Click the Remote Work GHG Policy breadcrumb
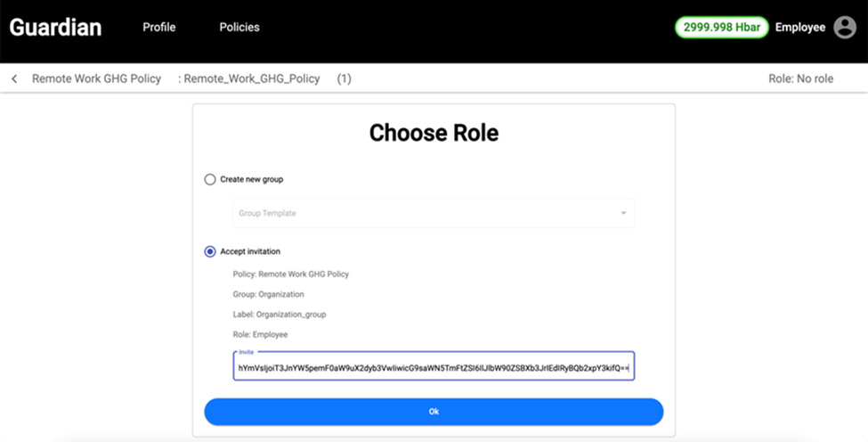The width and height of the screenshot is (868, 442). click(96, 79)
